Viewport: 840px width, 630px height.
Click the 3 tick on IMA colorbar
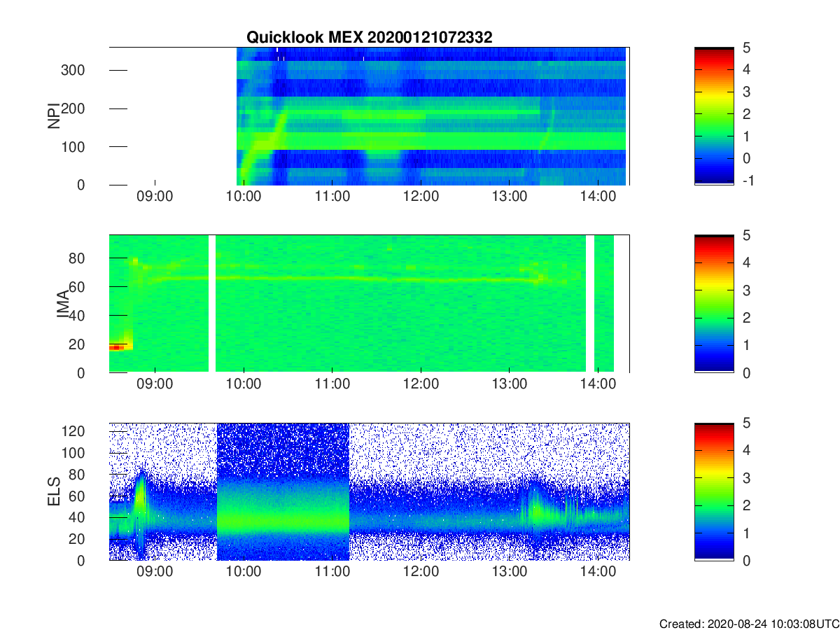coord(747,290)
